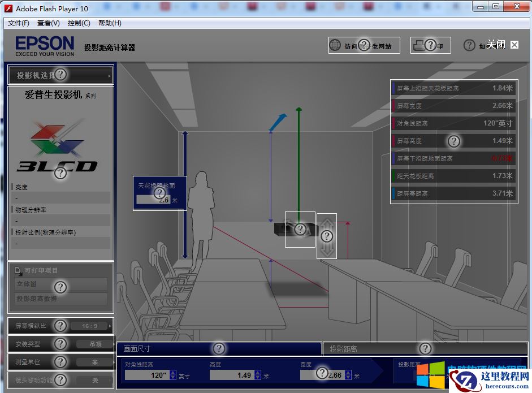Click the help mark on the projector model
Viewport: 532px width, 393px height.
[300, 230]
